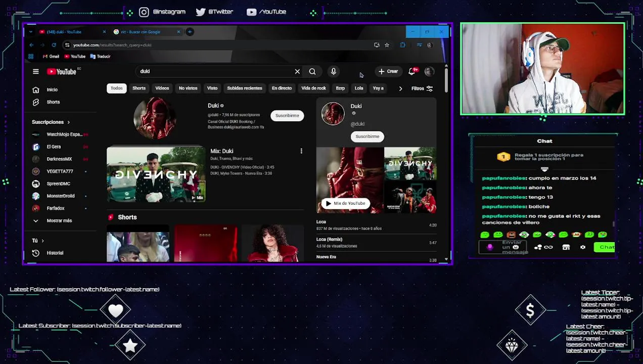This screenshot has height=364, width=643.
Task: Open the YouTube account avatar menu
Action: 429,71
